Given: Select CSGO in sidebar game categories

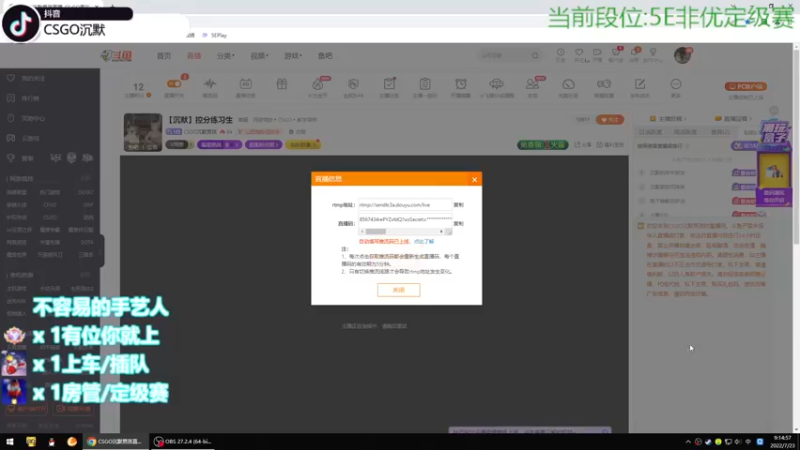Looking at the screenshot, I should pyautogui.click(x=49, y=217).
